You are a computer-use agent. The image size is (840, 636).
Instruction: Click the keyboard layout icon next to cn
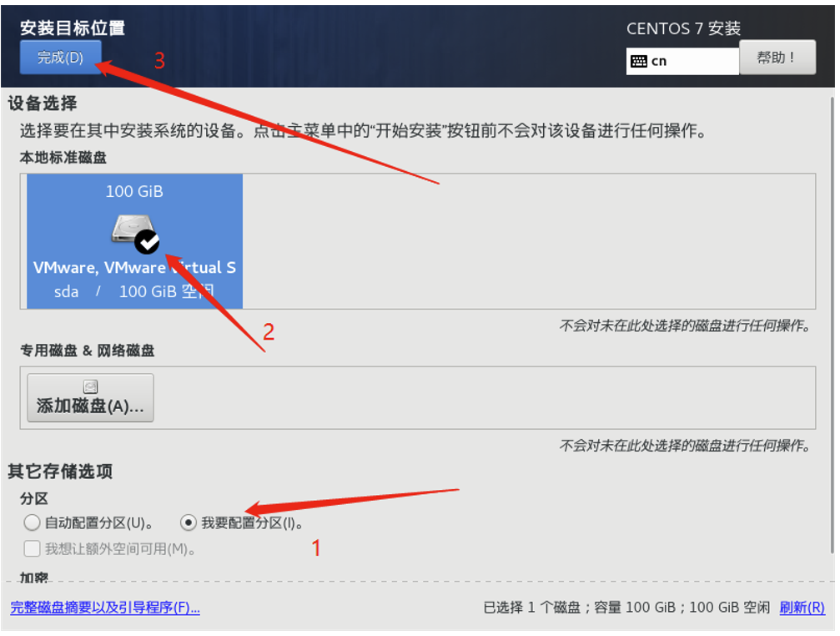639,61
